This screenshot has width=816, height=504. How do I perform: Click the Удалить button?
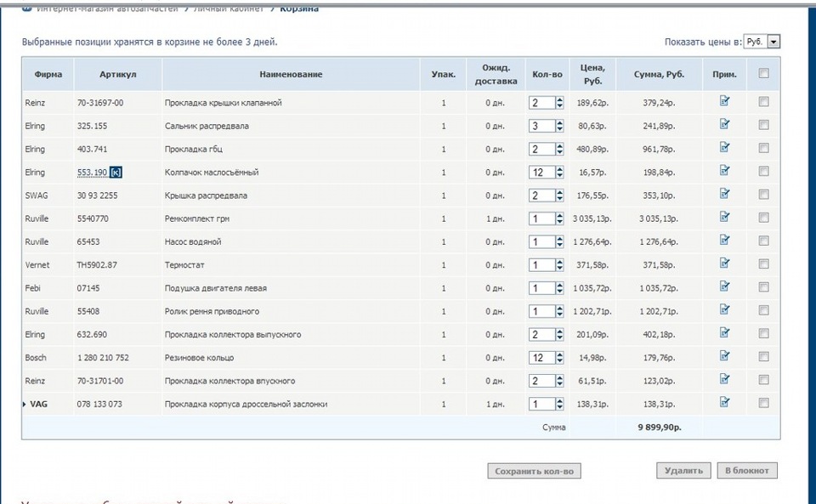coord(683,470)
